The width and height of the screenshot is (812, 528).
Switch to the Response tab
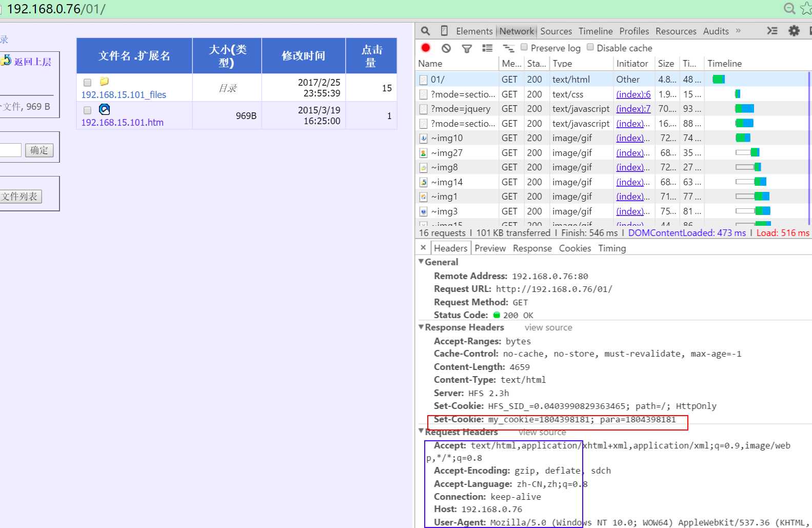click(x=532, y=248)
